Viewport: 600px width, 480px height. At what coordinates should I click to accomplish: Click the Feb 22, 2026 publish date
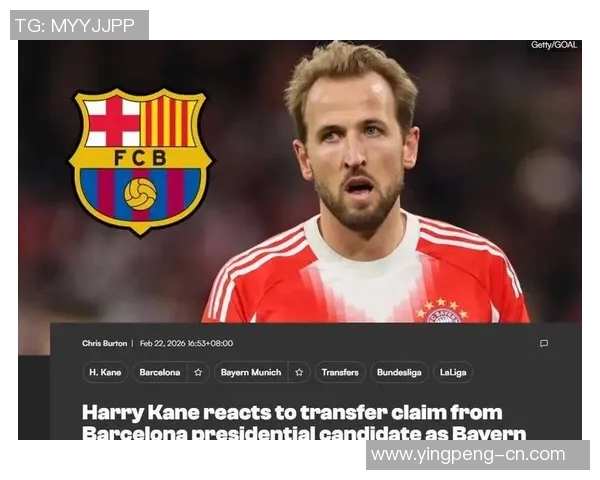coord(186,343)
